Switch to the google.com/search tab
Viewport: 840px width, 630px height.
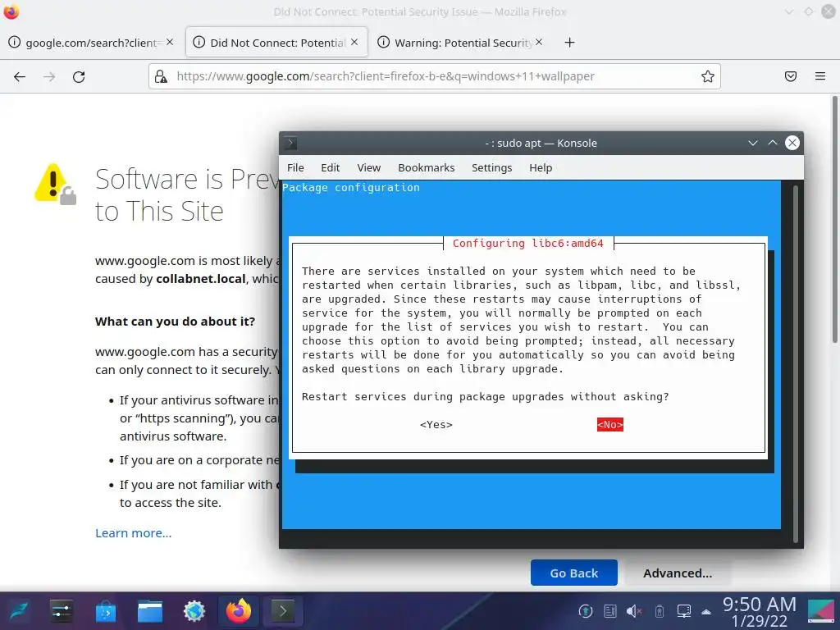tap(91, 43)
